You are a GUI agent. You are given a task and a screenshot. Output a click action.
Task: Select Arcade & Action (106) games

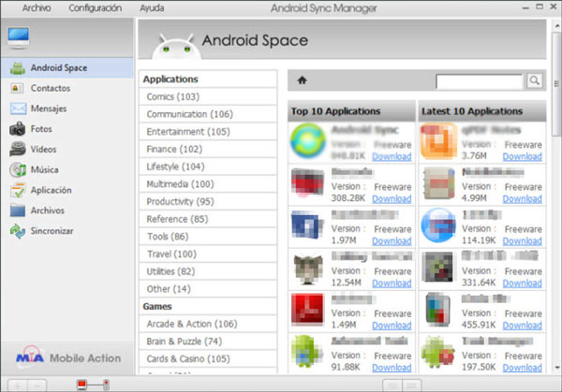[x=208, y=324]
